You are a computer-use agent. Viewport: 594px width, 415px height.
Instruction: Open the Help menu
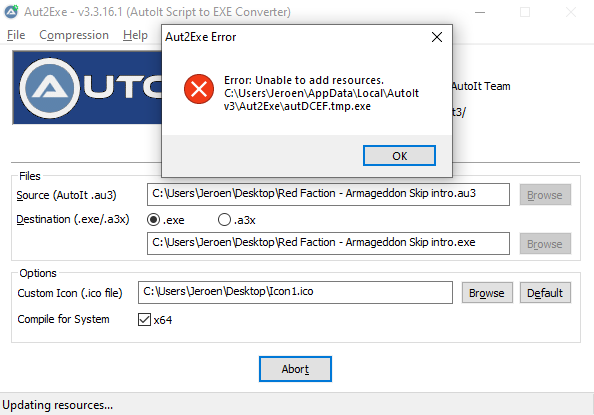(x=135, y=35)
